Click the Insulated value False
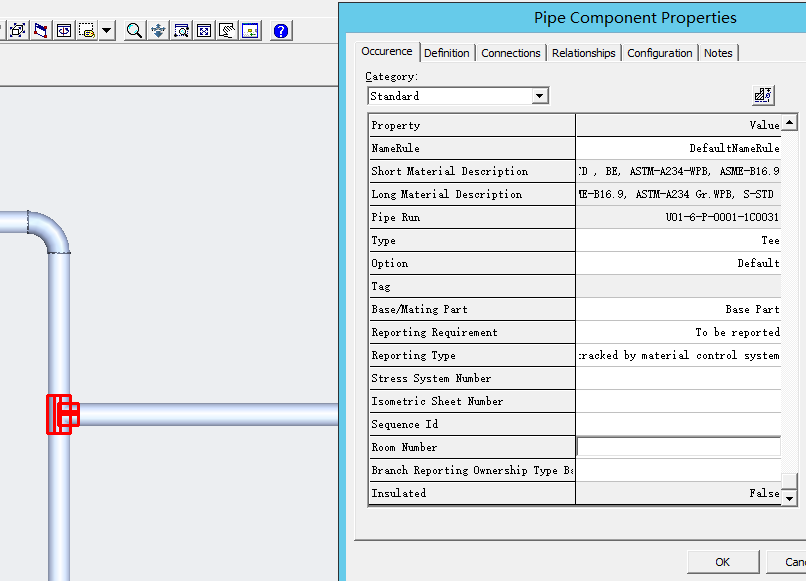Screen dimensions: 806x581 click(x=679, y=493)
